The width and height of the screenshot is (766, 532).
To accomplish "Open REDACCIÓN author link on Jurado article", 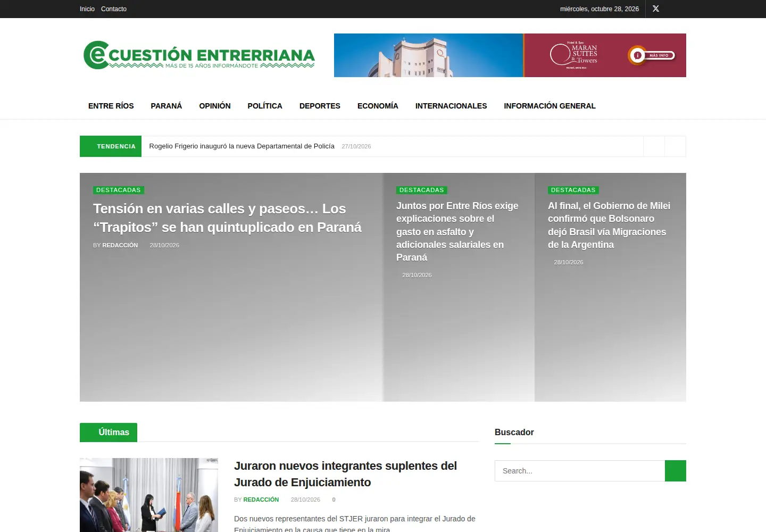I will [x=261, y=500].
